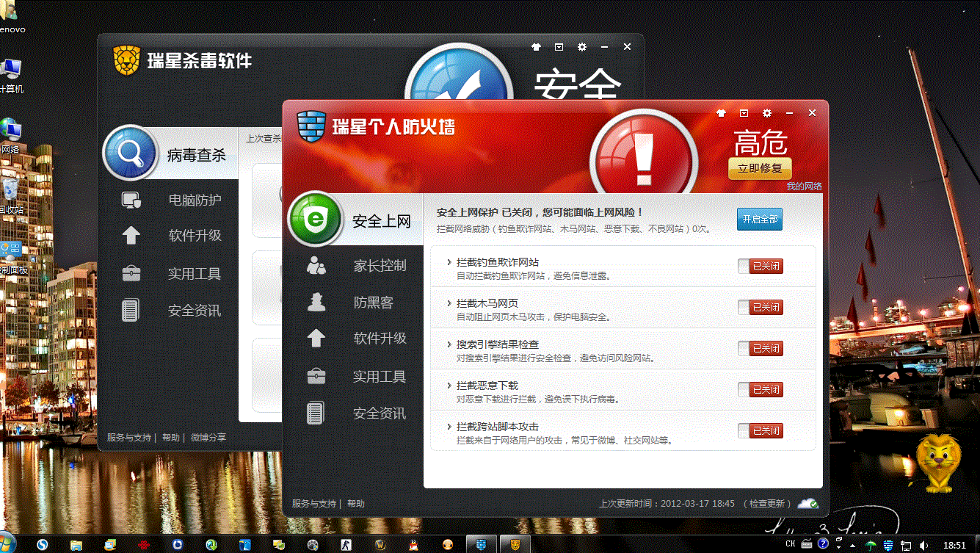980x553 pixels.
Task: Expand the 搜索引擎结果检查 row arrow
Action: click(x=449, y=344)
